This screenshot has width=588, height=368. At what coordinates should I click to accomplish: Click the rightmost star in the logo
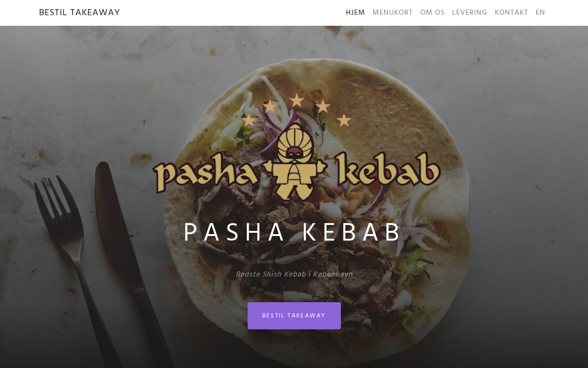point(344,120)
